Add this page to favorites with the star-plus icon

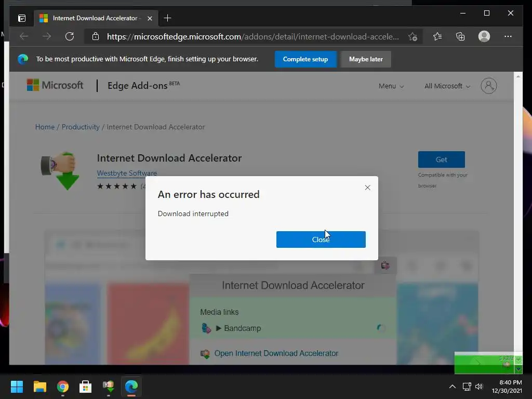tap(413, 37)
